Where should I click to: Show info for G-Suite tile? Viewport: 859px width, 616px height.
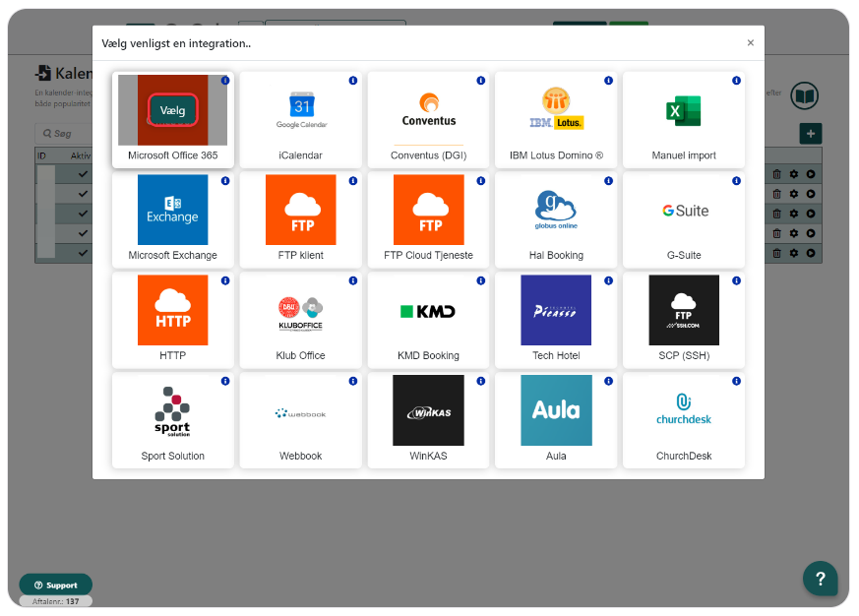coord(736,181)
